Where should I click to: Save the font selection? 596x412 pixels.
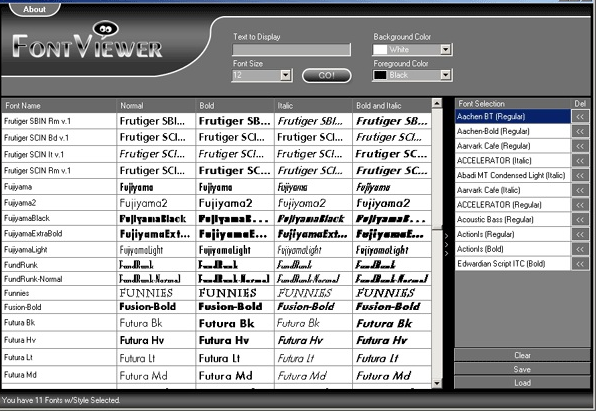(x=522, y=369)
